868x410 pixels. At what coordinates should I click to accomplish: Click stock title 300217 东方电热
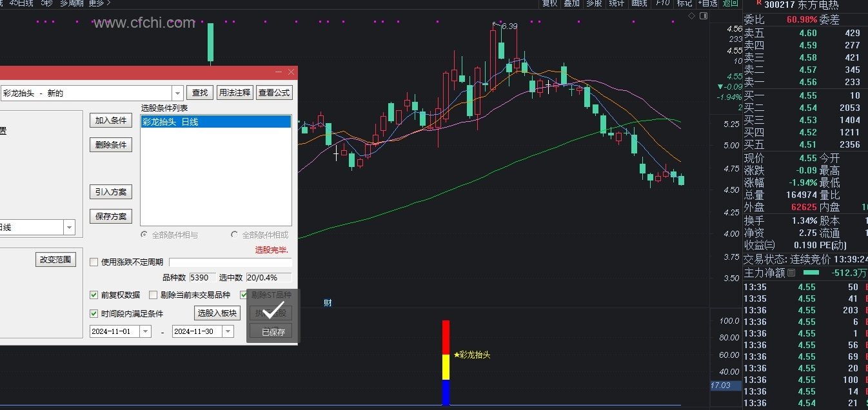tap(802, 5)
